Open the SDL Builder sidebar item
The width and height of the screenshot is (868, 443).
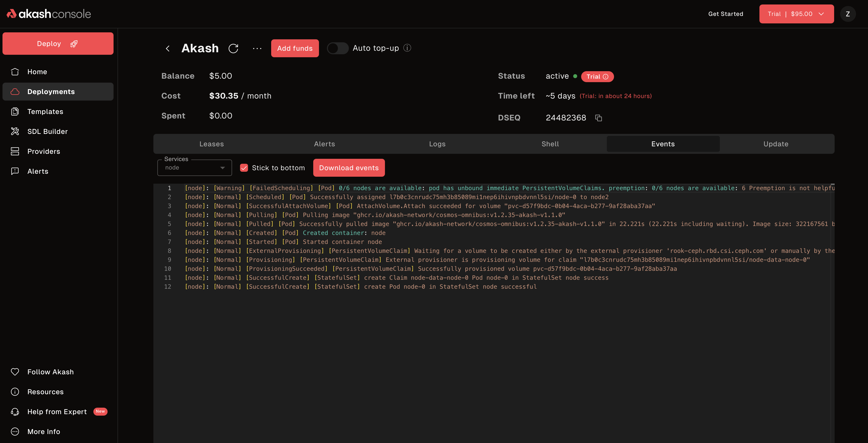tap(48, 131)
